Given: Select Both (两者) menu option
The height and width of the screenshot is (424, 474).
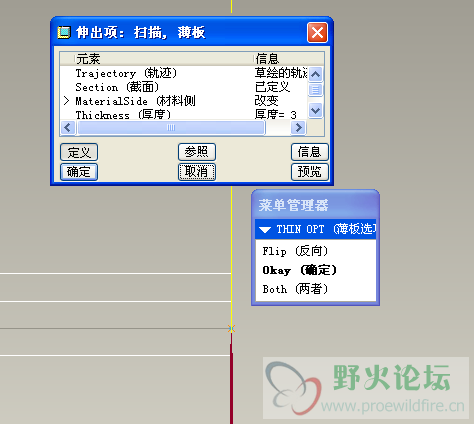Looking at the screenshot, I should [x=295, y=289].
